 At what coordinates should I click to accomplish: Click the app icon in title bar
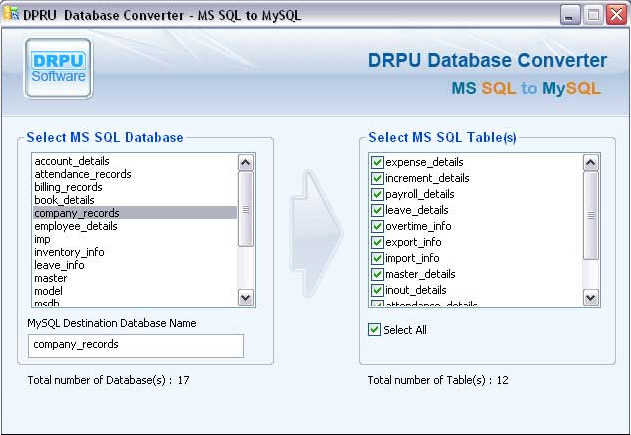[x=11, y=14]
